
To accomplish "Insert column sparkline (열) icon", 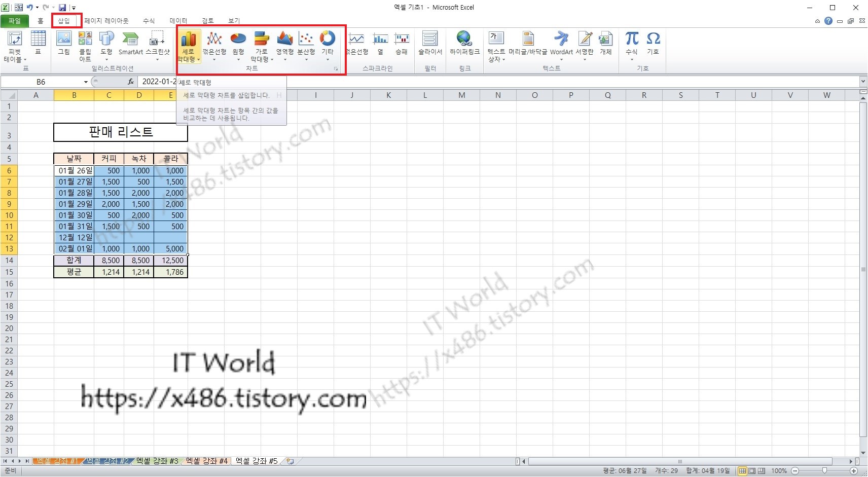I will pos(380,43).
